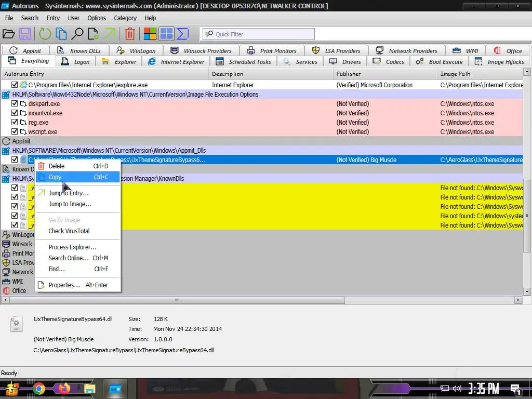The height and width of the screenshot is (399, 532).
Task: Uncheck the mountvol.exe entry checkbox
Action: (15, 113)
